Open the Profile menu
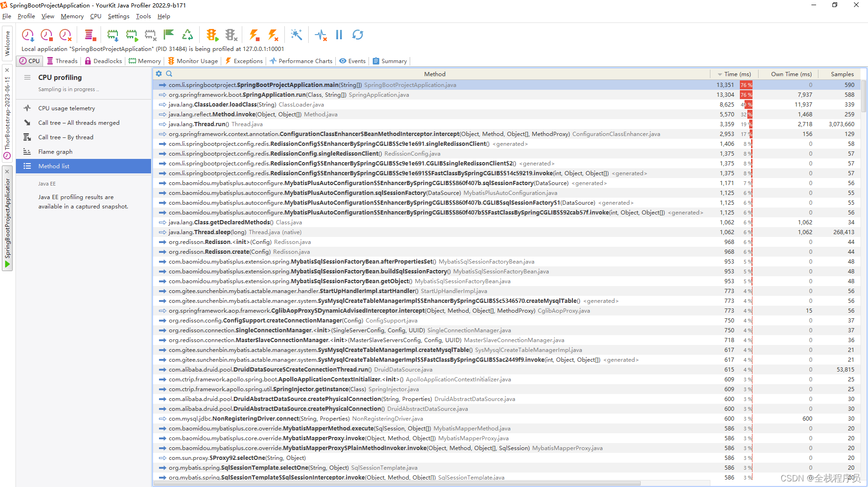Viewport: 868px width, 487px height. tap(26, 16)
